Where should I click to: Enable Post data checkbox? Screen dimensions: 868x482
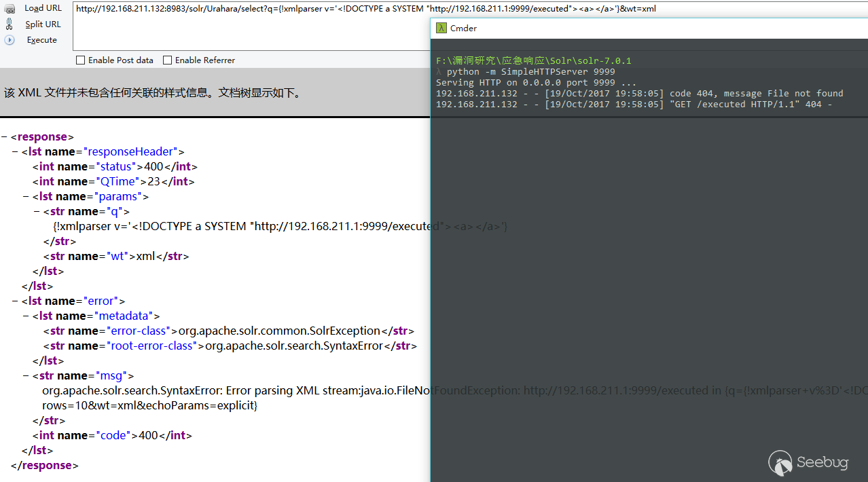(x=81, y=60)
